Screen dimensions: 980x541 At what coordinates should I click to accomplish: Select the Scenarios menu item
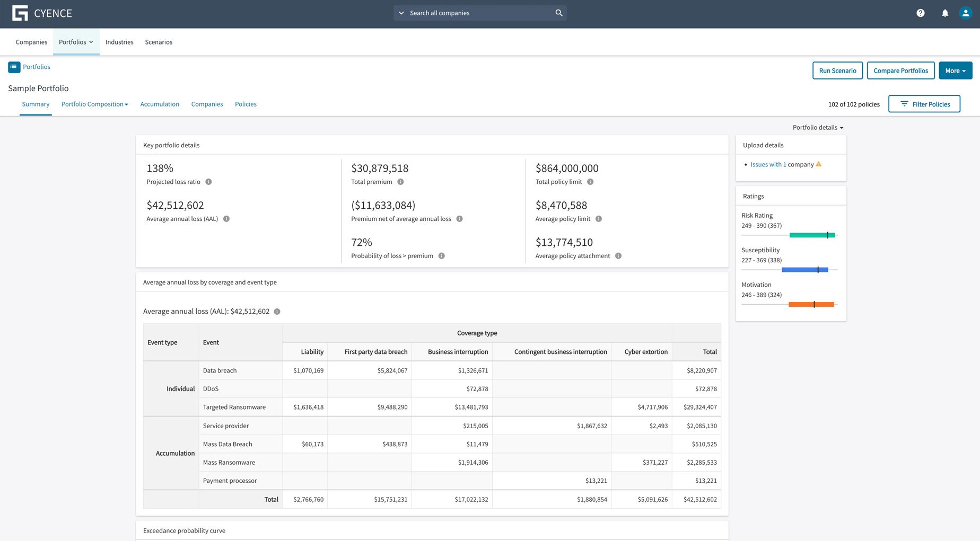pos(159,42)
